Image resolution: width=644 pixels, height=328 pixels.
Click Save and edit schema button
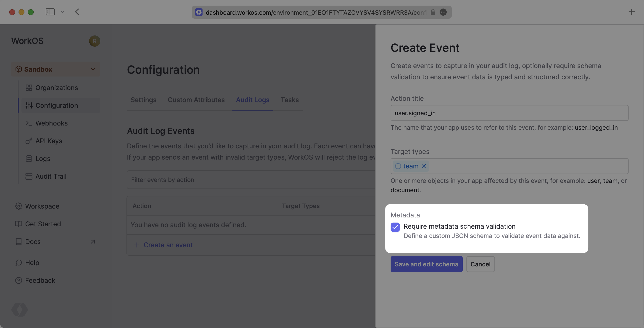click(x=426, y=264)
